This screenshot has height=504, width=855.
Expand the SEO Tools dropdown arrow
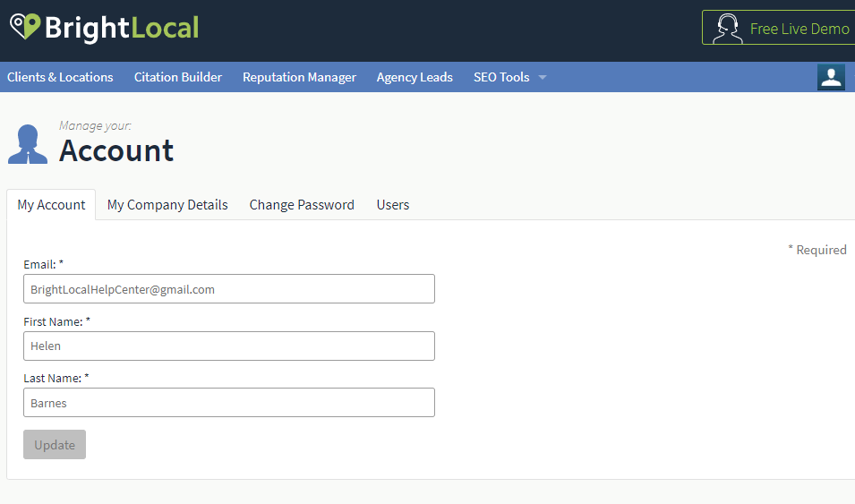(x=542, y=78)
